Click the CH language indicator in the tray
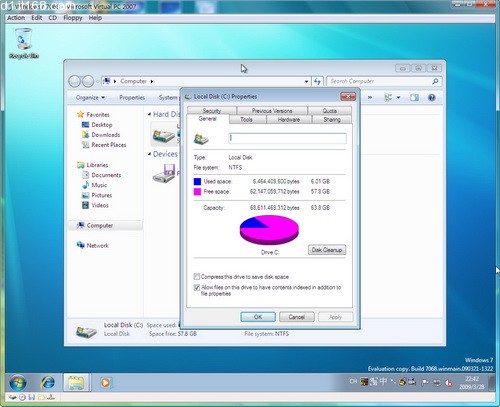The image size is (500, 407). (353, 381)
